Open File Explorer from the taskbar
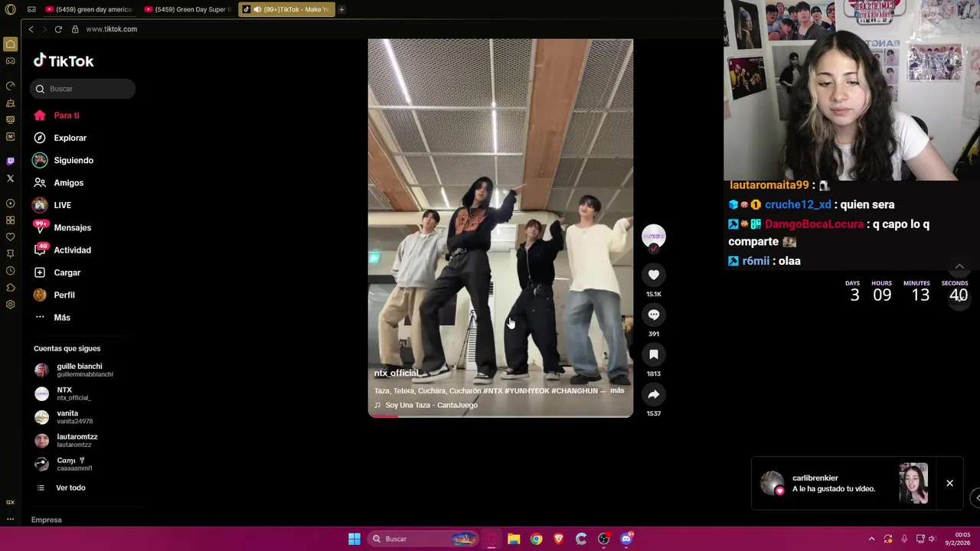Viewport: 980px width, 551px height. 514,539
